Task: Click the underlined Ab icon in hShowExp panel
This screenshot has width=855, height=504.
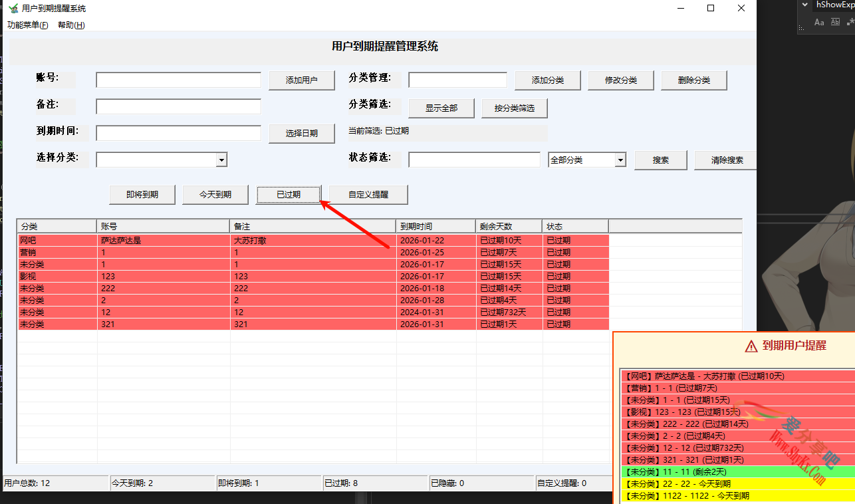Action: 835,22
